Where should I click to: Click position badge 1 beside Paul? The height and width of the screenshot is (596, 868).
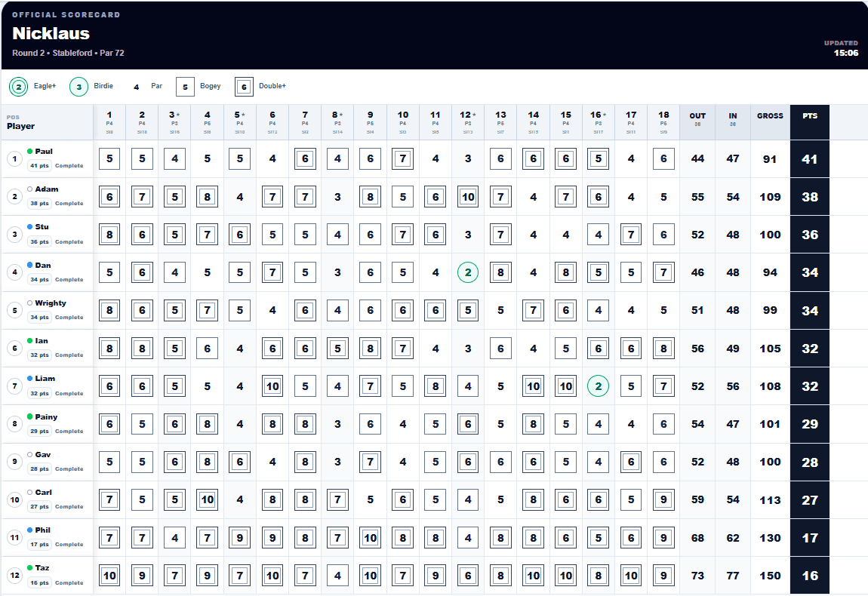pos(15,159)
